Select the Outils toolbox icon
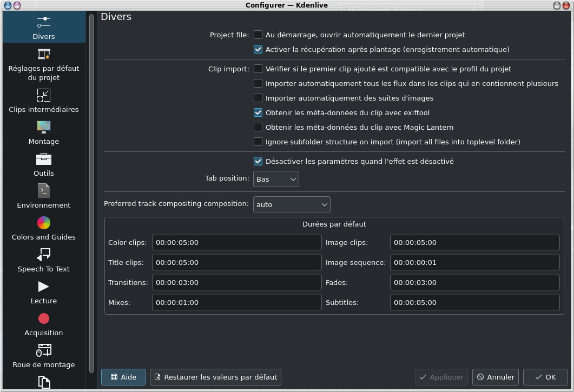The width and height of the screenshot is (574, 392). [44, 159]
